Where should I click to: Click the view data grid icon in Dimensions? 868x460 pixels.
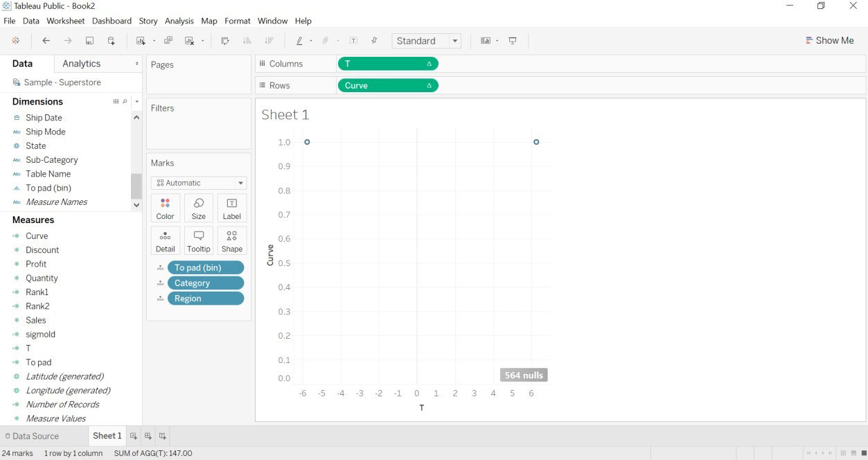click(116, 102)
